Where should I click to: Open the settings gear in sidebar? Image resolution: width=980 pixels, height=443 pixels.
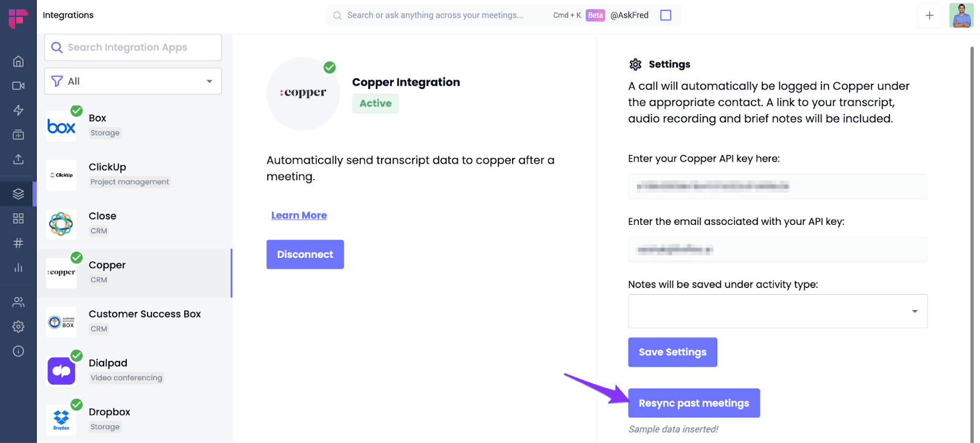pos(18,327)
